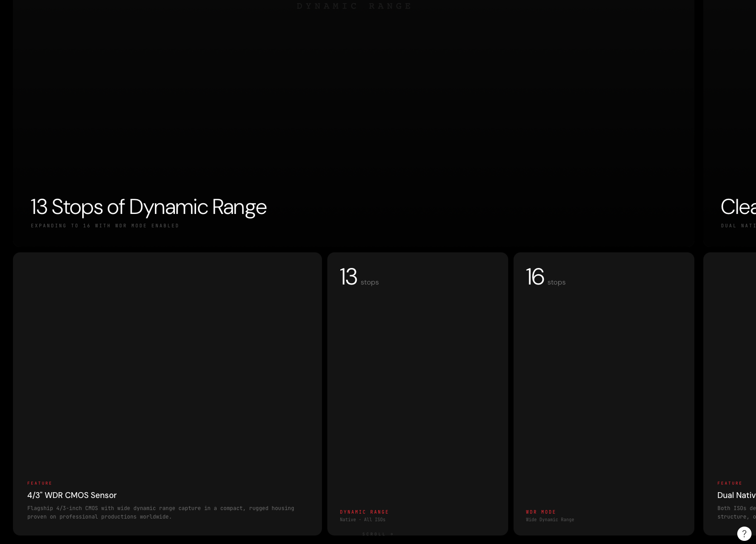This screenshot has height=544, width=756.
Task: Click the round question mark help button
Action: click(x=744, y=533)
